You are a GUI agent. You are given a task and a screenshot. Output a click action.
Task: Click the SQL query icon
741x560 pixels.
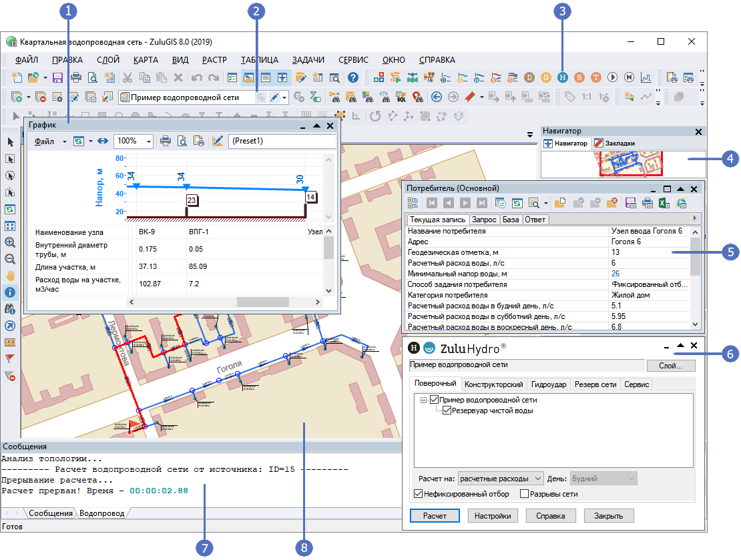point(401,97)
